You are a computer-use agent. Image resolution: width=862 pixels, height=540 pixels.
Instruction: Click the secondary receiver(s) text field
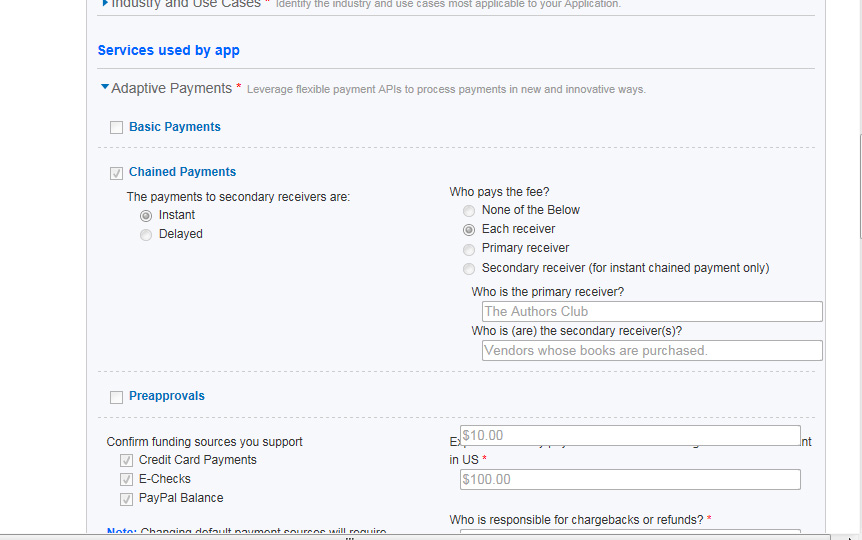pyautogui.click(x=651, y=351)
